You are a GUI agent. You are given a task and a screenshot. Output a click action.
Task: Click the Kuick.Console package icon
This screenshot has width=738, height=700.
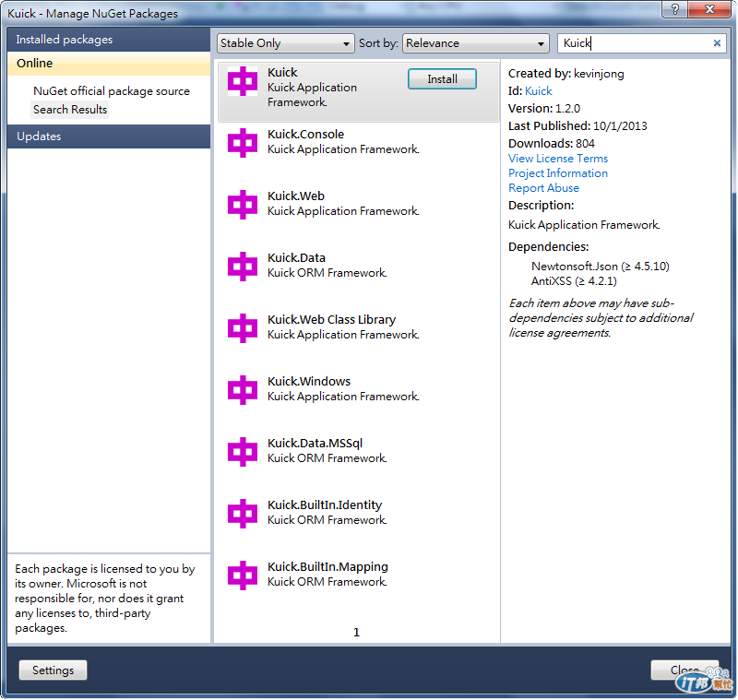point(243,143)
